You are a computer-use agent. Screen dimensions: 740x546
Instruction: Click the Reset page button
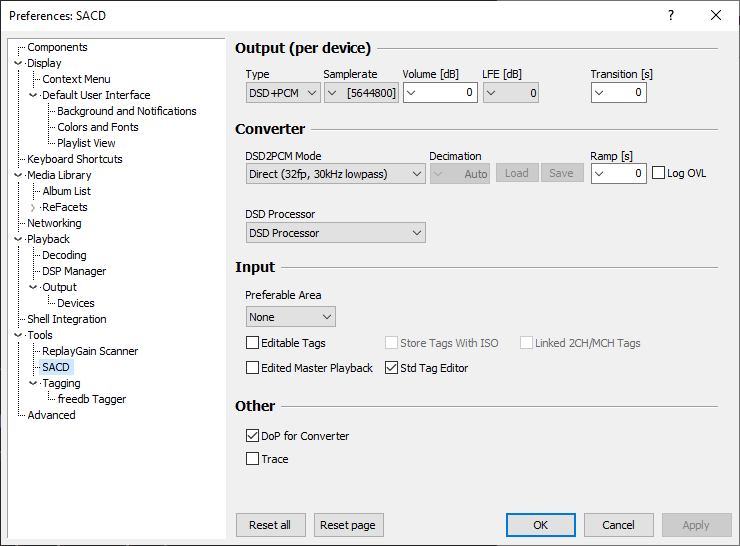click(x=349, y=525)
